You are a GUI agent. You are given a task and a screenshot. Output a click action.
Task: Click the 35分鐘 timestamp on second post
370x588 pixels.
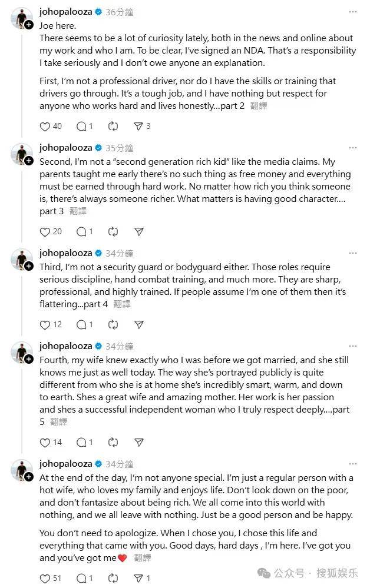point(119,148)
